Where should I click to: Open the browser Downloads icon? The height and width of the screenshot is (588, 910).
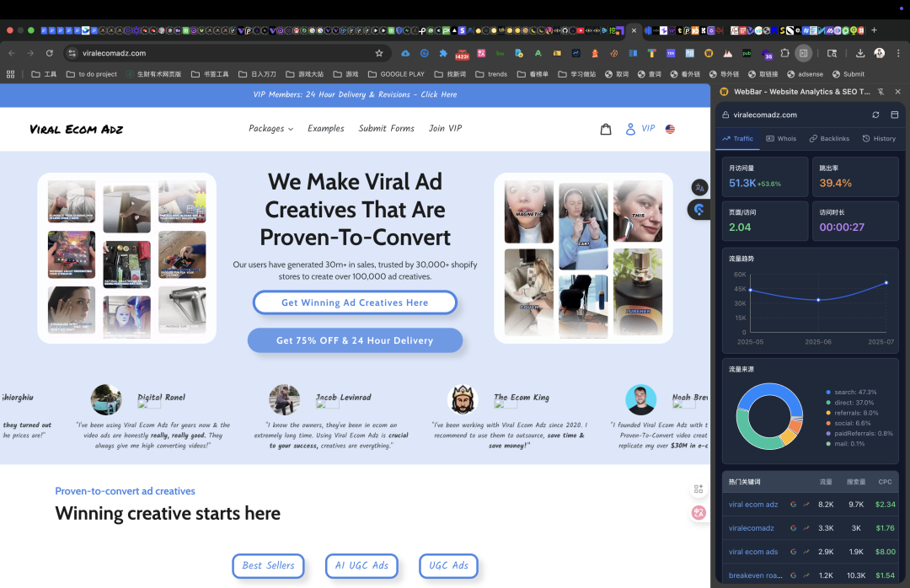[860, 53]
